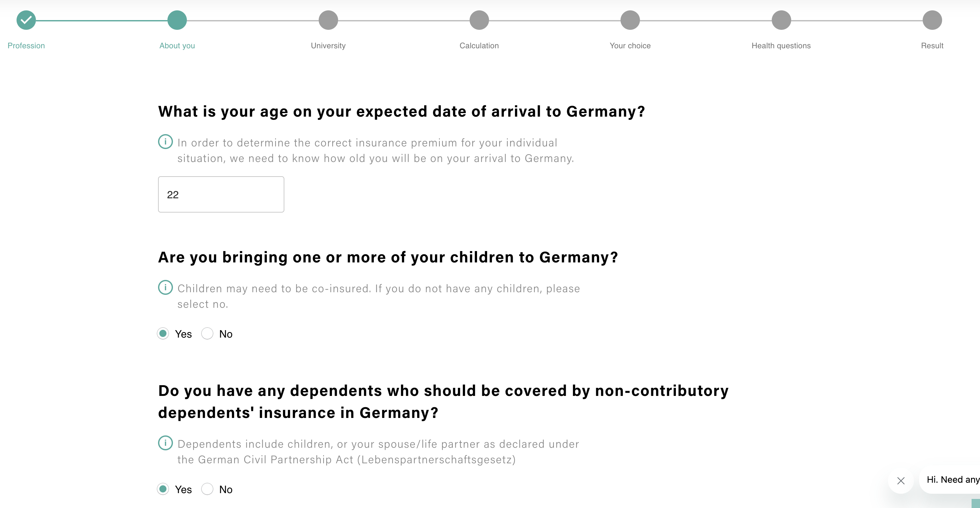The height and width of the screenshot is (508, 980).
Task: Select No for dependents' insurance coverage
Action: [x=207, y=489]
